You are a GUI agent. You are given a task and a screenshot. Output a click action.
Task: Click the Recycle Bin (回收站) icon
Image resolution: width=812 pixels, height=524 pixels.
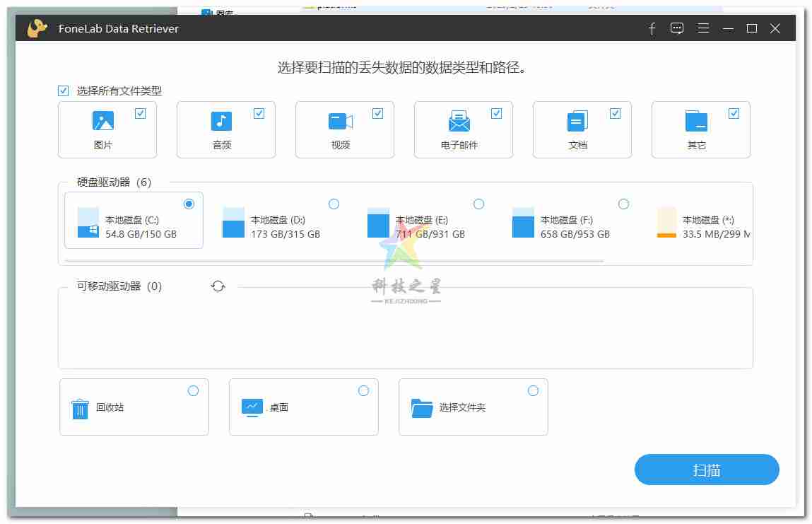(x=80, y=408)
